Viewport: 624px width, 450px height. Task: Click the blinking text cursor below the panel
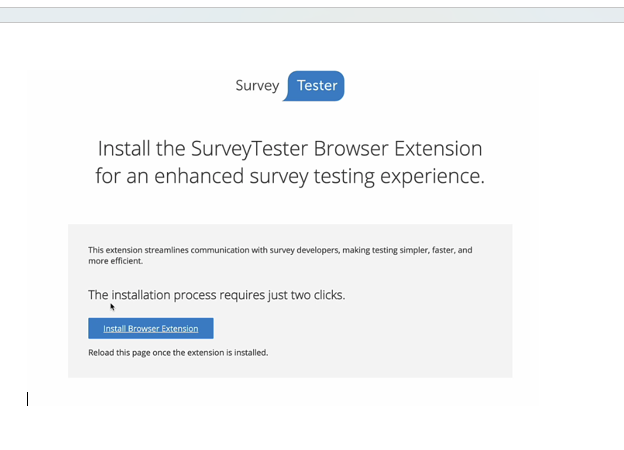coord(27,399)
